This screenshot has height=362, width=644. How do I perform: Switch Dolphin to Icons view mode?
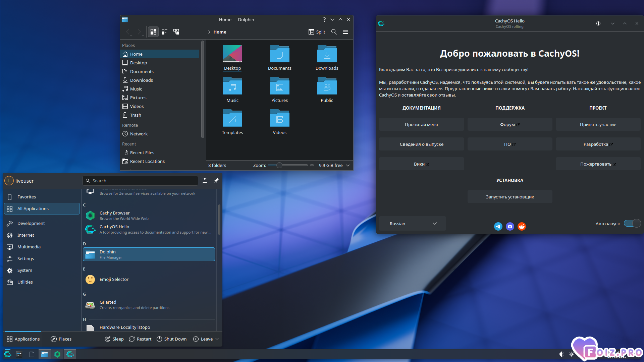tap(153, 32)
